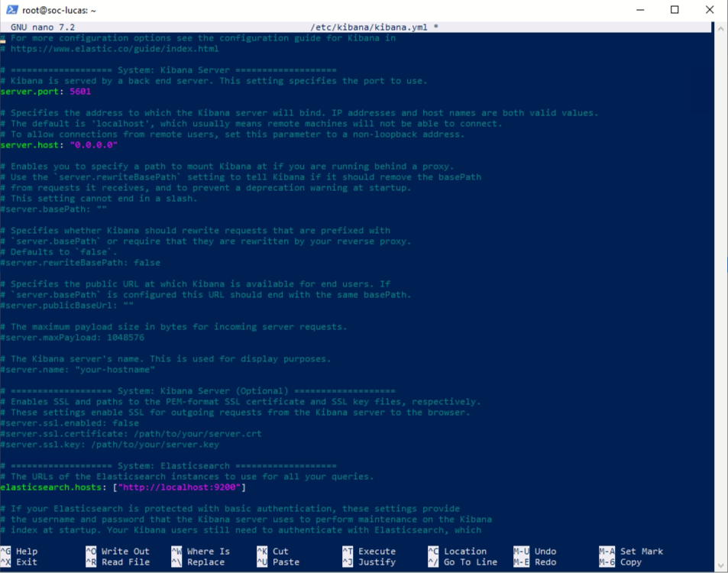
Task: Click the ^X Exit shortcut
Action: coord(19,562)
